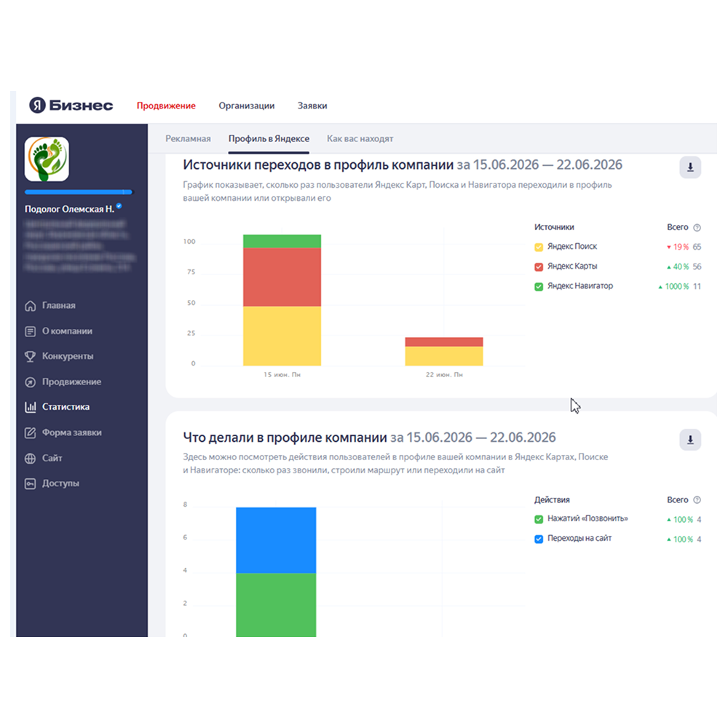Image resolution: width=728 pixels, height=728 pixels.
Task: Toggle the Нажатий «Позвонить» checkbox
Action: pos(539,519)
